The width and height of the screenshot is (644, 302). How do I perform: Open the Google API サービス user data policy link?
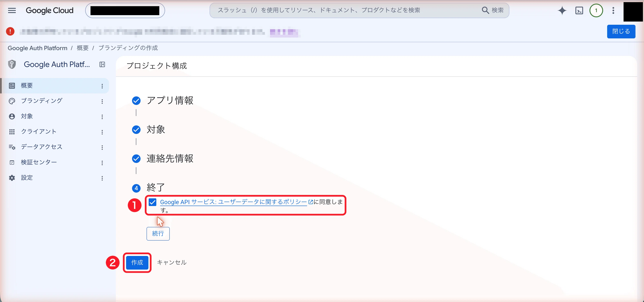[x=236, y=202]
